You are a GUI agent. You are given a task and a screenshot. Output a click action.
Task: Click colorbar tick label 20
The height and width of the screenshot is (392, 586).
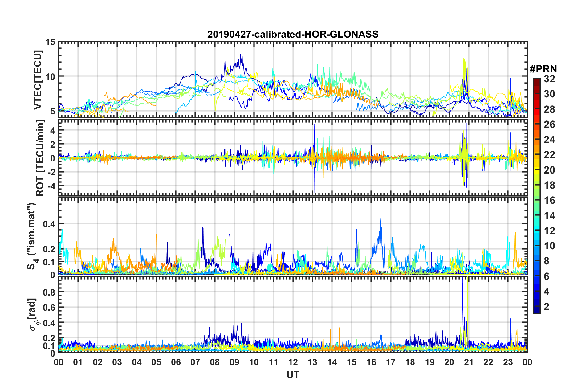(x=549, y=170)
